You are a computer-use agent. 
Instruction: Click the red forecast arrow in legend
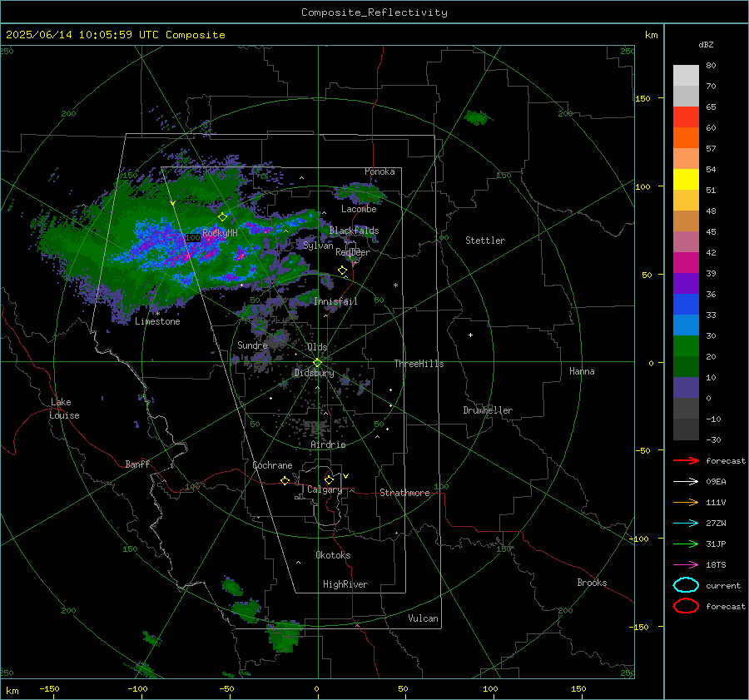(686, 460)
